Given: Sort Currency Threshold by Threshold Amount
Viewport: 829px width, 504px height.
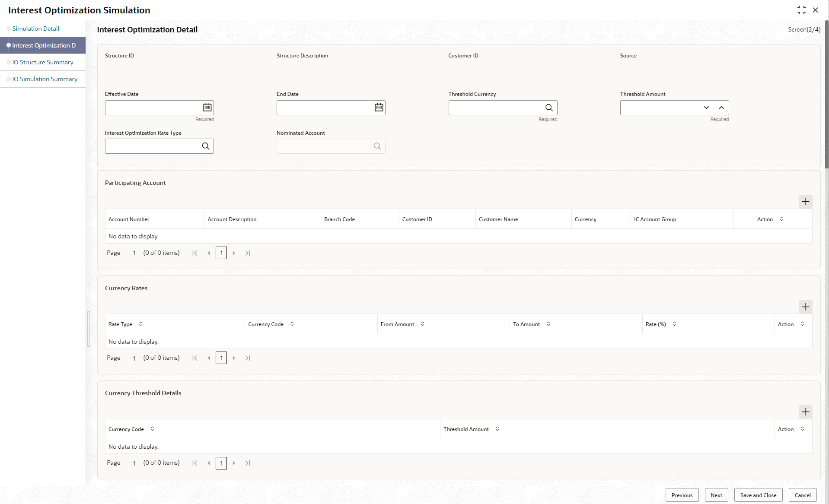Looking at the screenshot, I should [x=497, y=429].
